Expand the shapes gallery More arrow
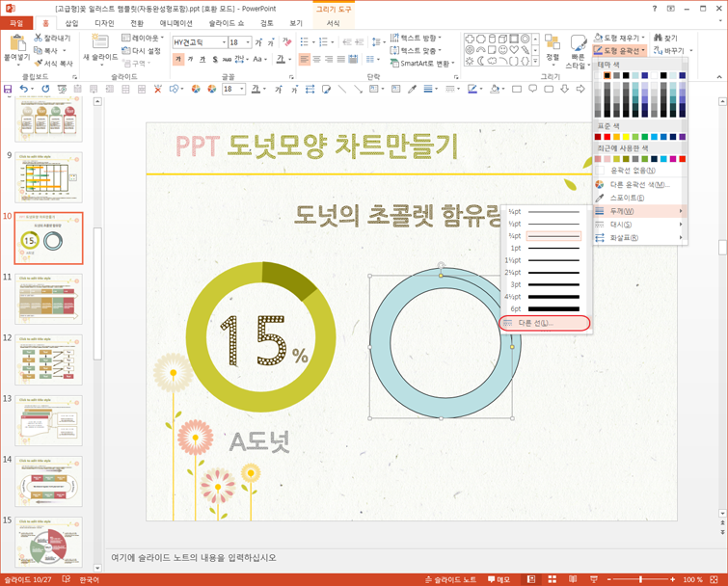This screenshot has height=586, width=728. tap(535, 62)
